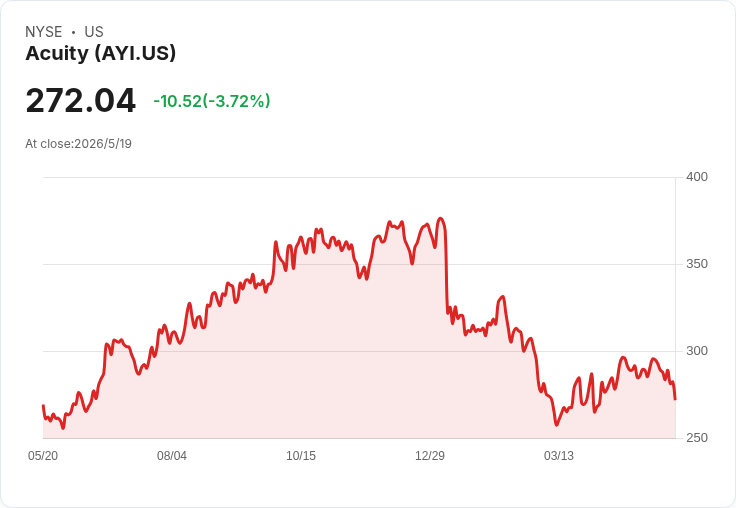The width and height of the screenshot is (736, 508).
Task: Click the 300 price axis label
Action: click(697, 351)
